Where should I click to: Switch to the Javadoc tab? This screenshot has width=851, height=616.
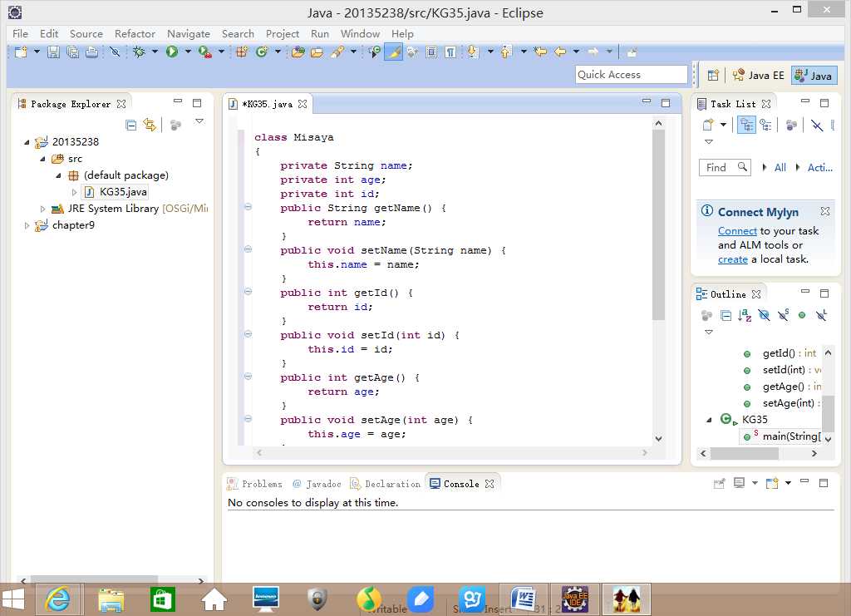pos(317,484)
